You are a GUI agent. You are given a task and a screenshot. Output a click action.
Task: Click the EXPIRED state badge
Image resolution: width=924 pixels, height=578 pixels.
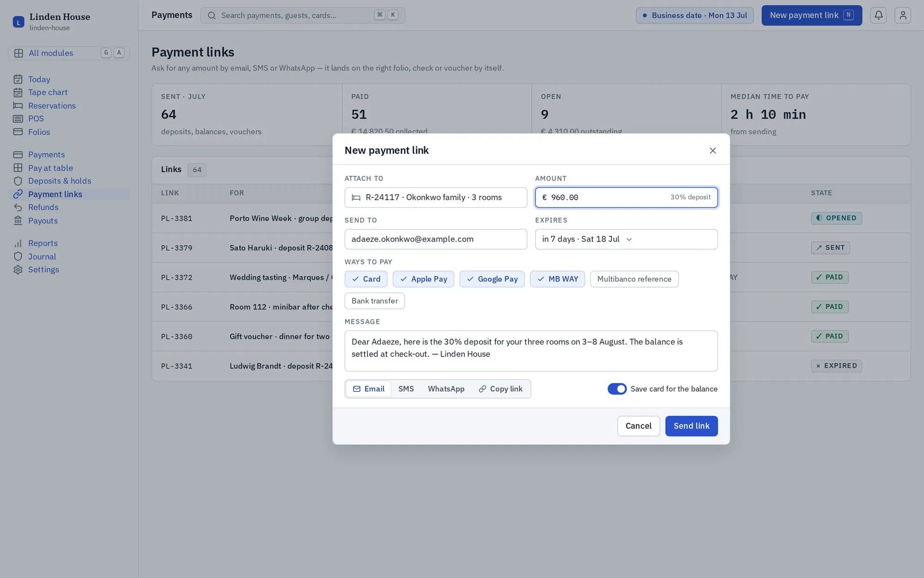[x=836, y=366]
